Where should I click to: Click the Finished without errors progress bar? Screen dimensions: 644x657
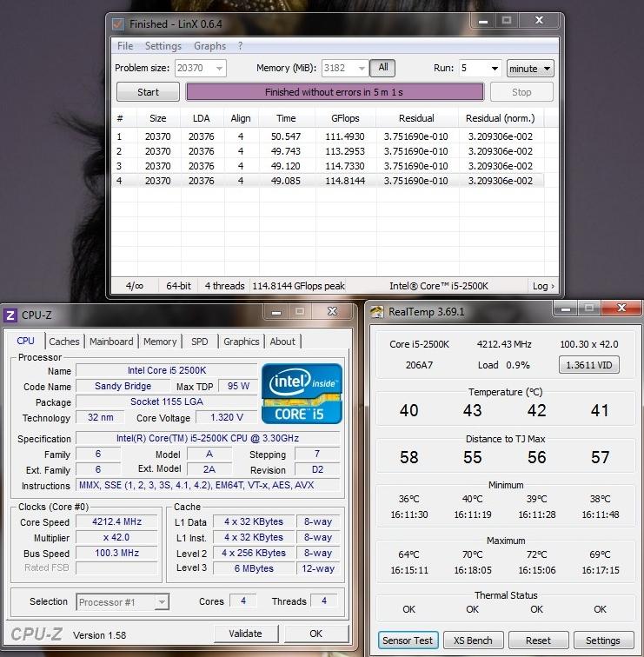pyautogui.click(x=335, y=92)
